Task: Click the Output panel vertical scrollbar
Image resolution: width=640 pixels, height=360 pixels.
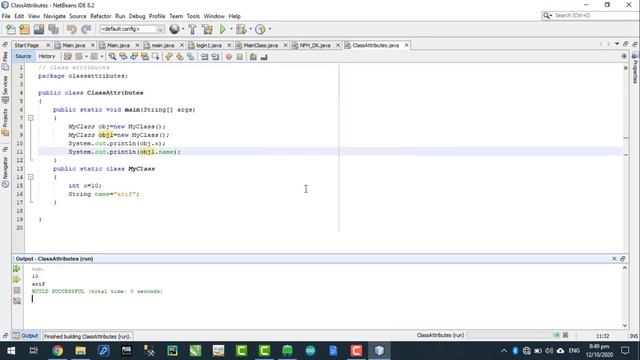Action: pos(625,297)
